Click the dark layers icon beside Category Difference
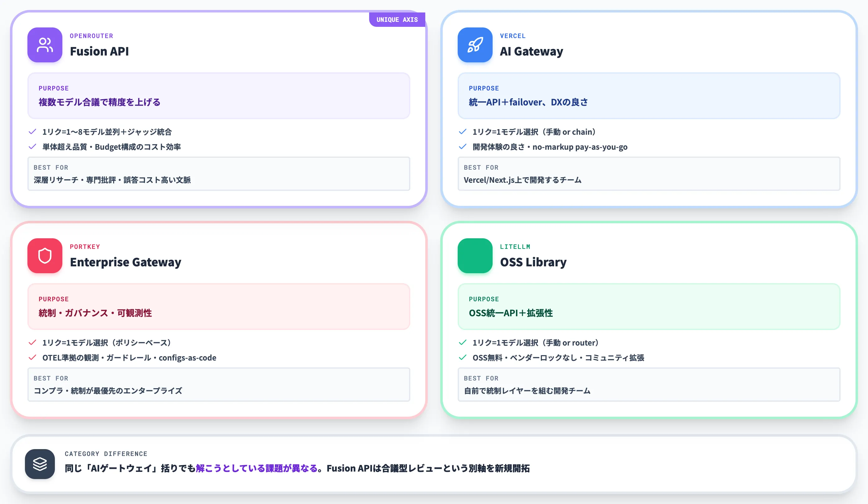This screenshot has height=504, width=868. [40, 464]
